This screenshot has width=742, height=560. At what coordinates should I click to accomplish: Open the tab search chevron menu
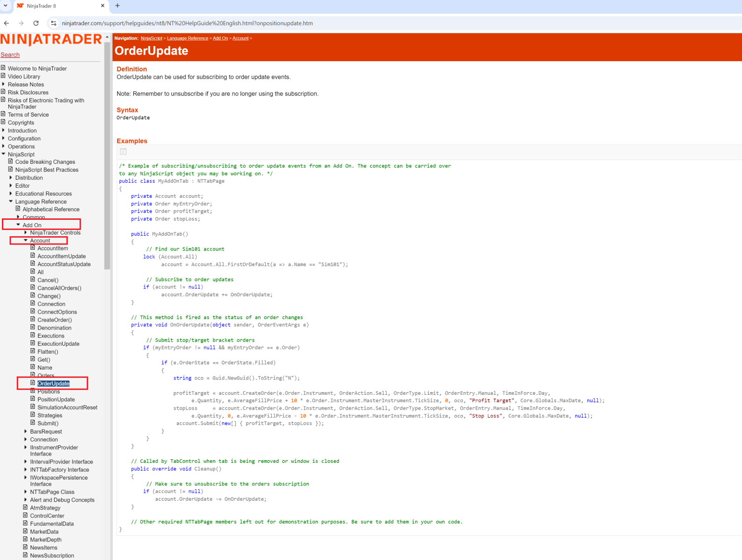(x=6, y=6)
